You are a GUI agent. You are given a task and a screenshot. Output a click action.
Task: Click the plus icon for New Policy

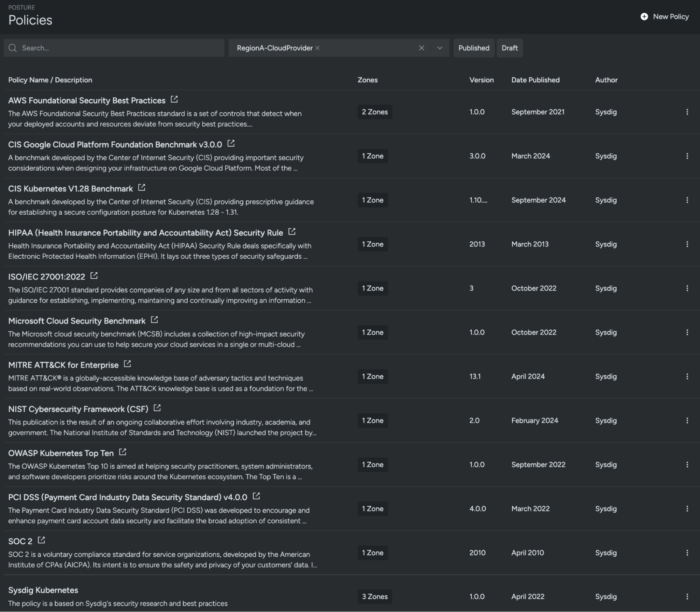coord(644,16)
